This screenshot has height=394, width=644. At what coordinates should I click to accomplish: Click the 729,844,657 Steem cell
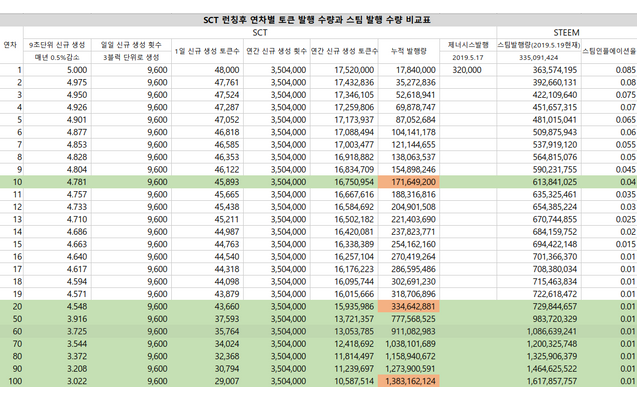(555, 306)
